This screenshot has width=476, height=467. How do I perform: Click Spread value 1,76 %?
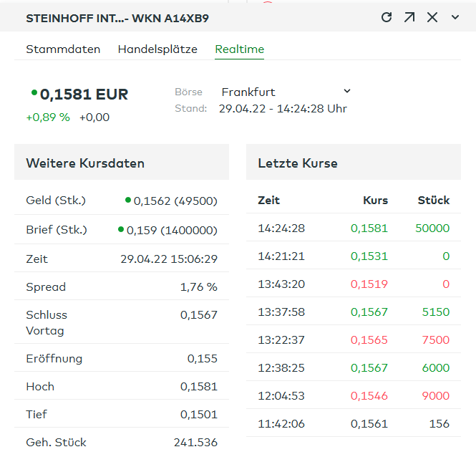(199, 287)
